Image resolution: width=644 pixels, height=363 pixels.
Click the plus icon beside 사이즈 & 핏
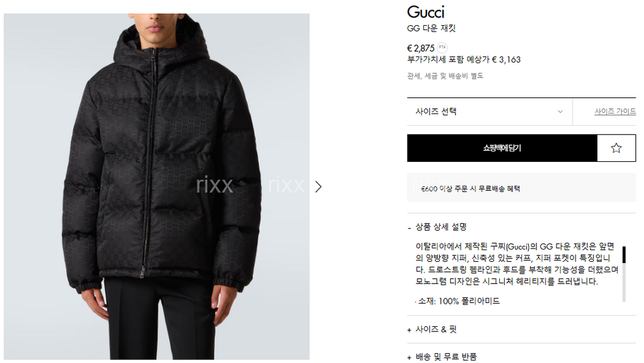410,330
